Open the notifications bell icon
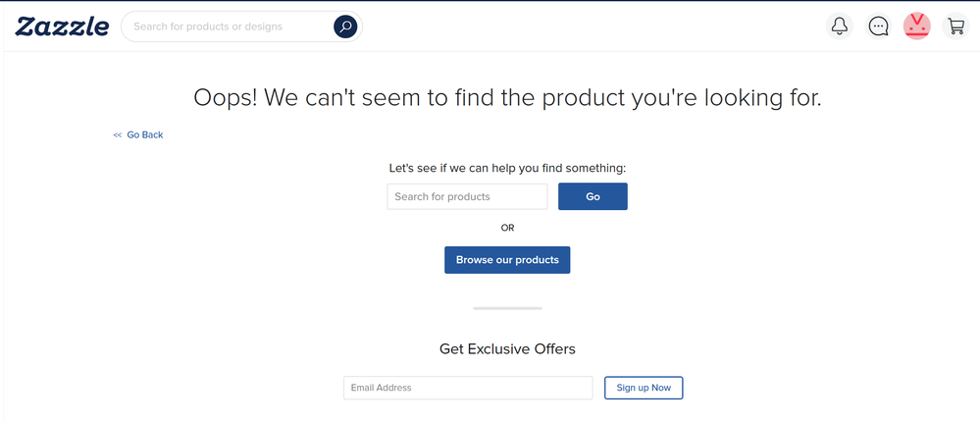Screen dimensions: 980x422 click(840, 26)
